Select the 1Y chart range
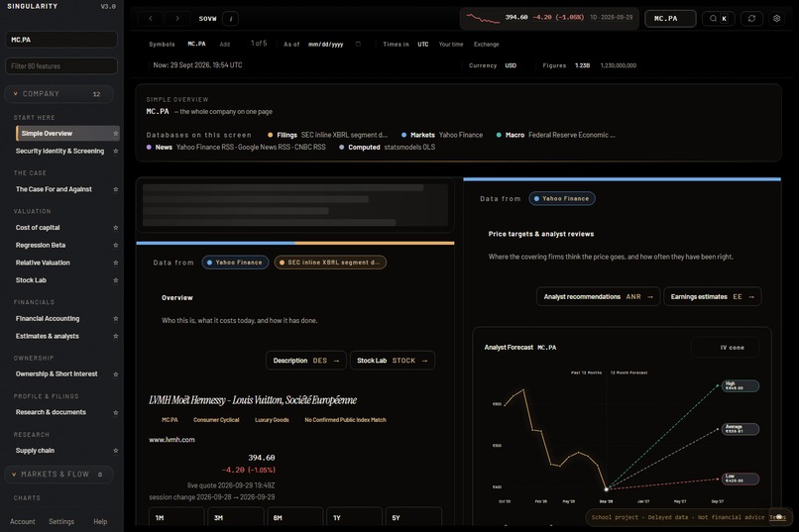 point(354,517)
